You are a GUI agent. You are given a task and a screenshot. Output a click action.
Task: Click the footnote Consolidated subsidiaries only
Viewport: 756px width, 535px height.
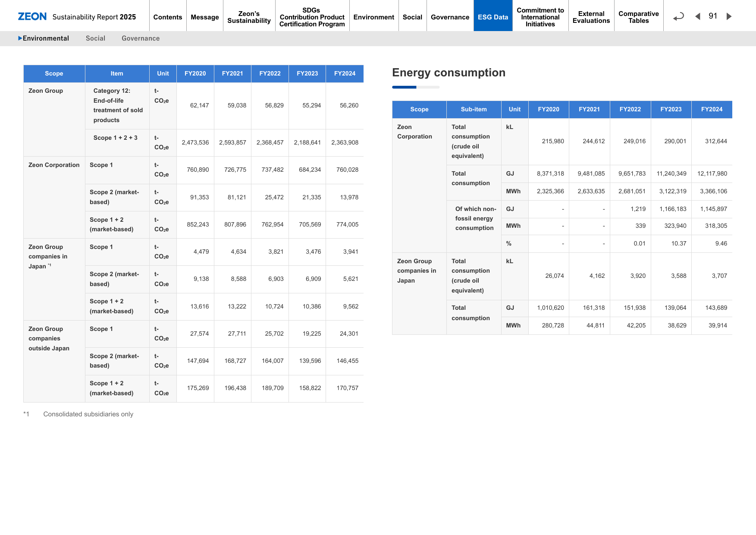pos(88,414)
